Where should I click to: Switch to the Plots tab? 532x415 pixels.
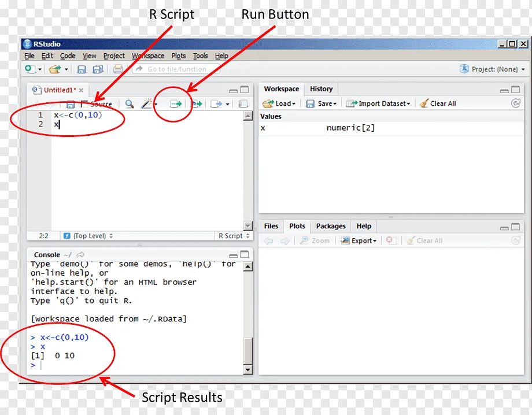297,226
